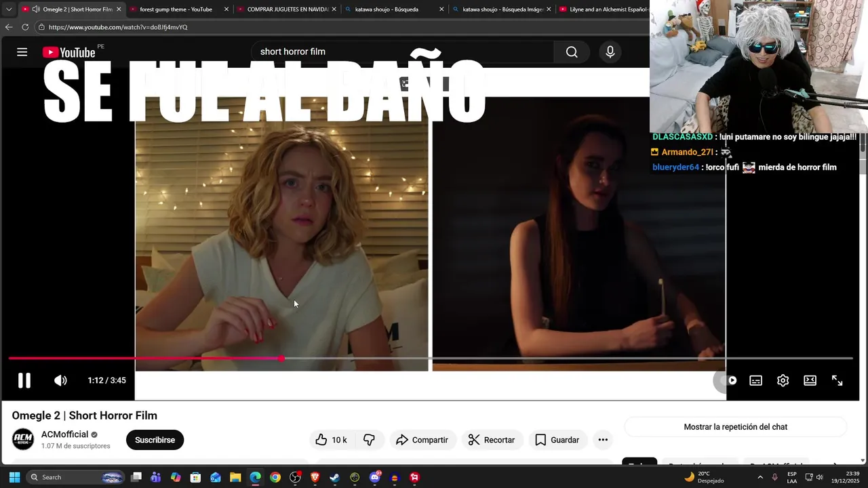Click the DLASCASASXD chat username
This screenshot has height=488, width=868.
click(682, 137)
